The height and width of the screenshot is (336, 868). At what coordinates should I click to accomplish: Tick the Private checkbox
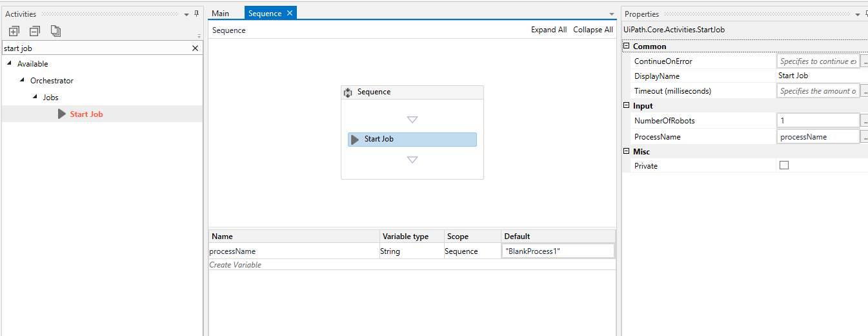(x=784, y=165)
